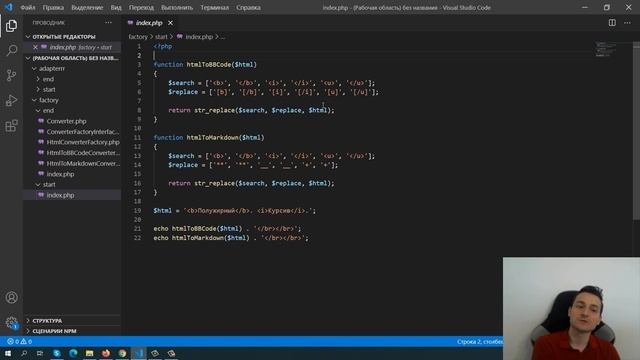Click factory in the breadcrumb path
Image resolution: width=640 pixels, height=360 pixels.
click(x=138, y=37)
